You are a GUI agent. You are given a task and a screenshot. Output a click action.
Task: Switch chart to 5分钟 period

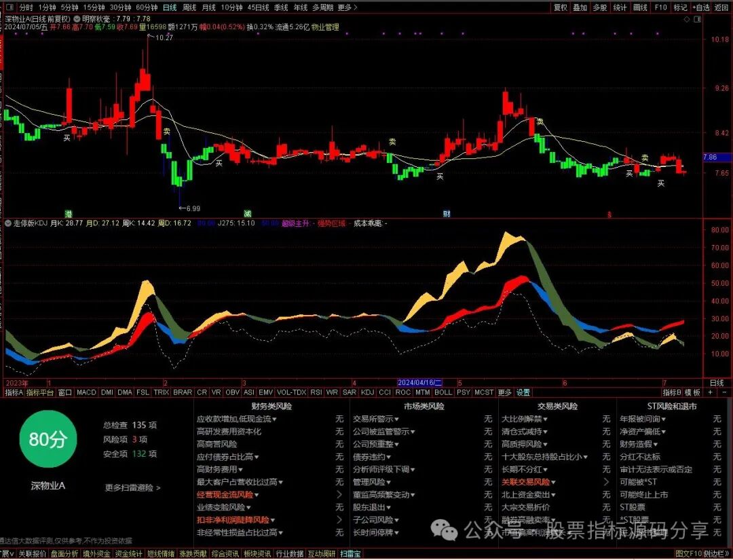[70, 7]
